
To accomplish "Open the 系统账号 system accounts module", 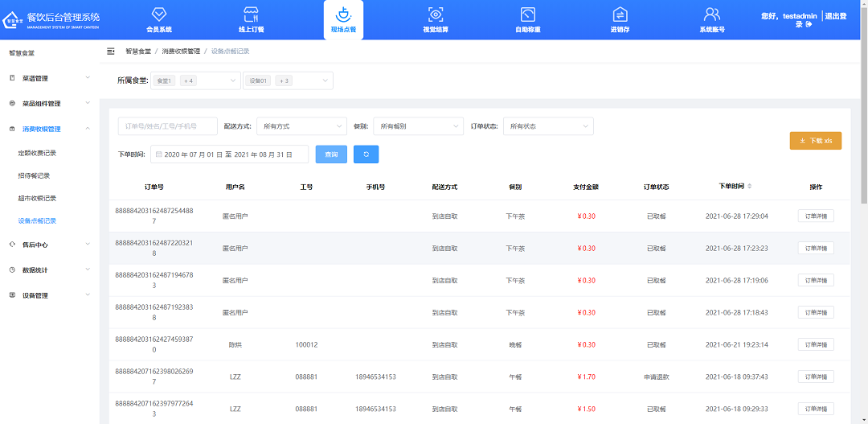I will point(711,19).
